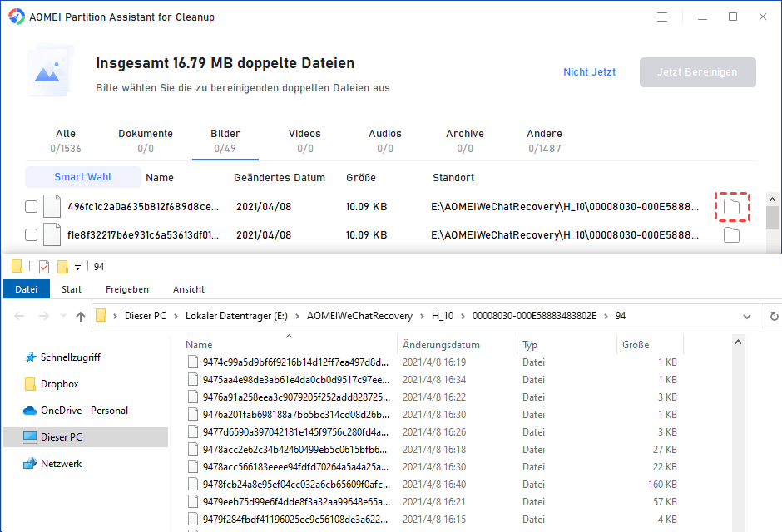This screenshot has width=782, height=532.
Task: Switch to the Archive tab
Action: 465,141
